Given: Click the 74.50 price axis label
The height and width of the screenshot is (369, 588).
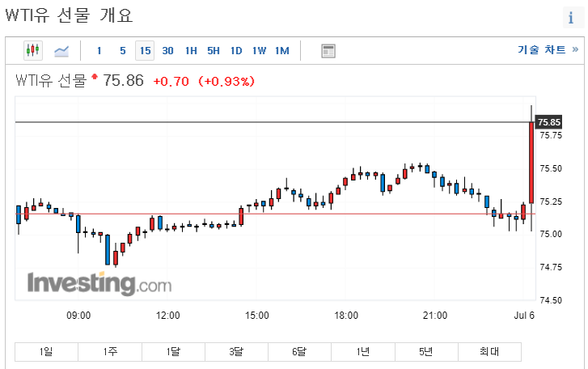Looking at the screenshot, I should (551, 300).
